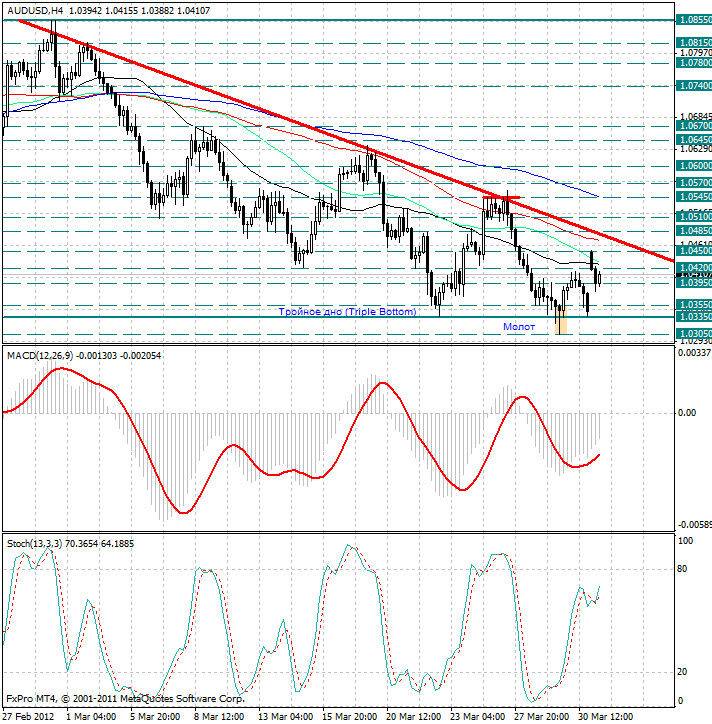Select the thick red descending trendline

point(344,140)
